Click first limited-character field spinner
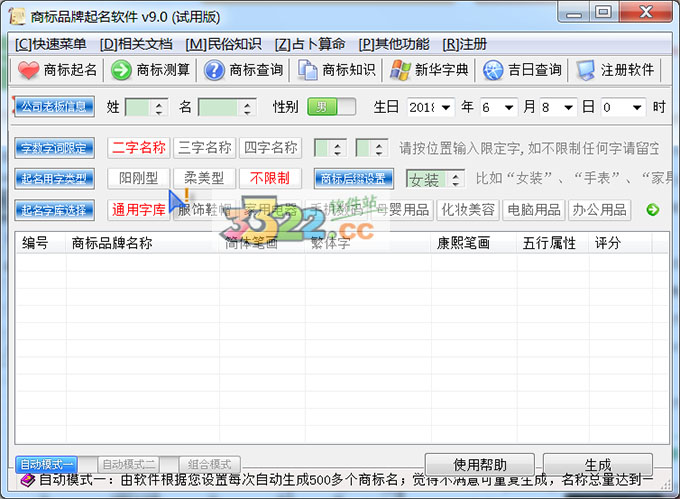The image size is (680, 499). pyautogui.click(x=338, y=149)
